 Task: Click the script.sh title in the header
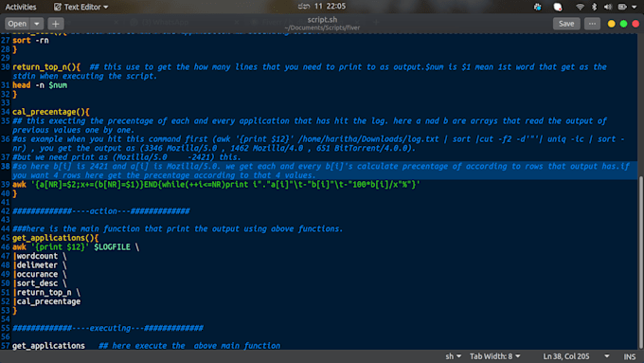pyautogui.click(x=322, y=19)
